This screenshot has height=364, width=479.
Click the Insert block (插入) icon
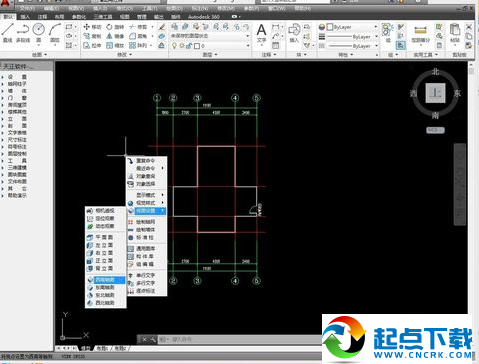294,33
